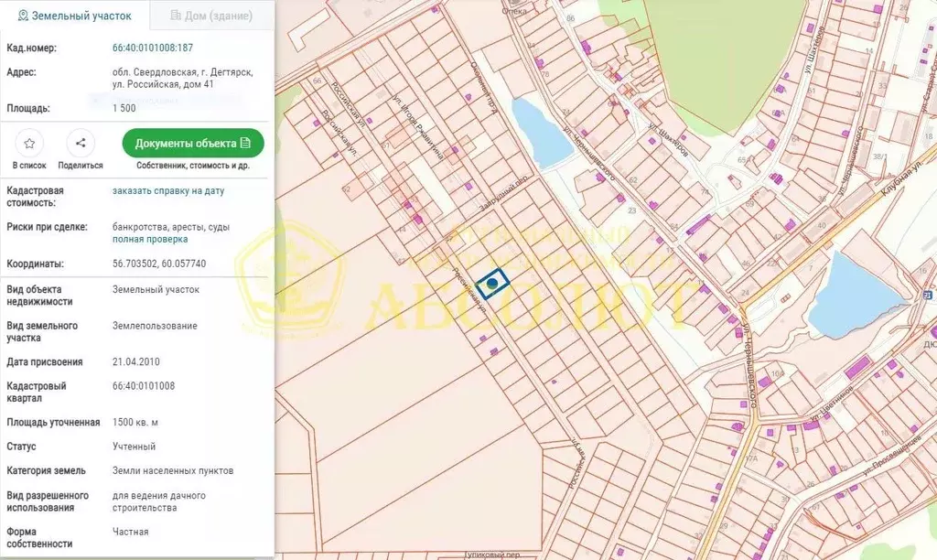Click the Документы объекта green button
Image resolution: width=937 pixels, height=560 pixels.
tap(193, 143)
